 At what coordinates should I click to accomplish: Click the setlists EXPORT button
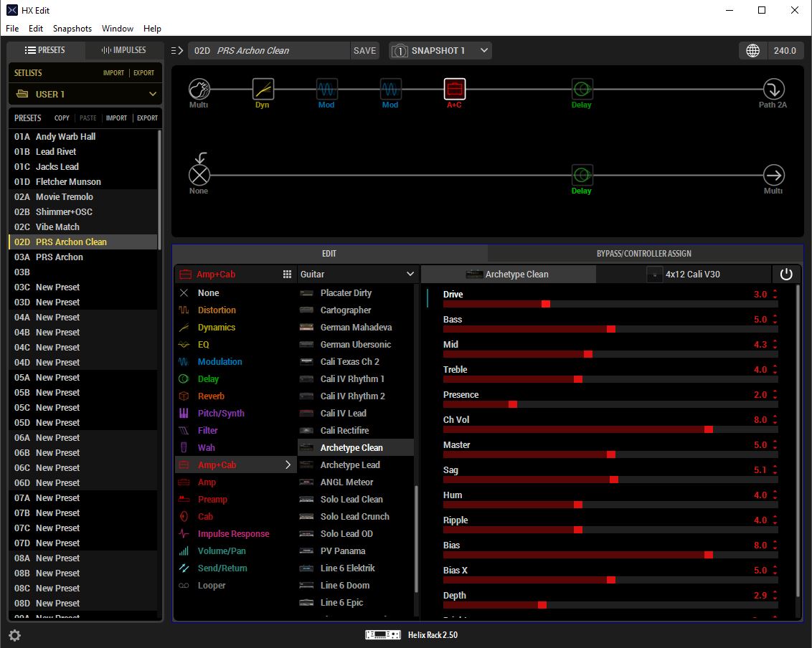pyautogui.click(x=143, y=73)
